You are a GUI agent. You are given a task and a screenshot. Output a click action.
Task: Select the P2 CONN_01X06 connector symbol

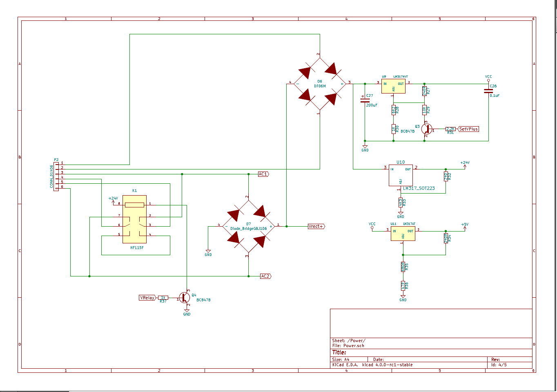tap(56, 176)
